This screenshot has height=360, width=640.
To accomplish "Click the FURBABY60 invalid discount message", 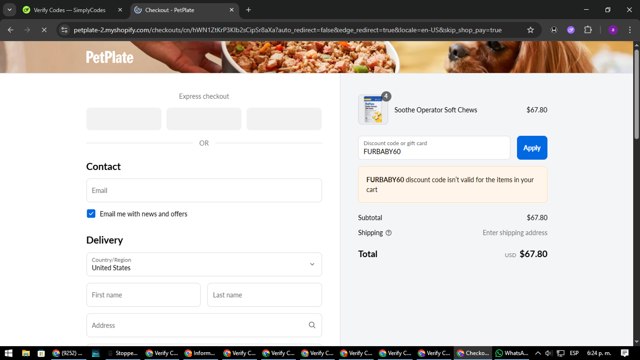I will pos(453,184).
